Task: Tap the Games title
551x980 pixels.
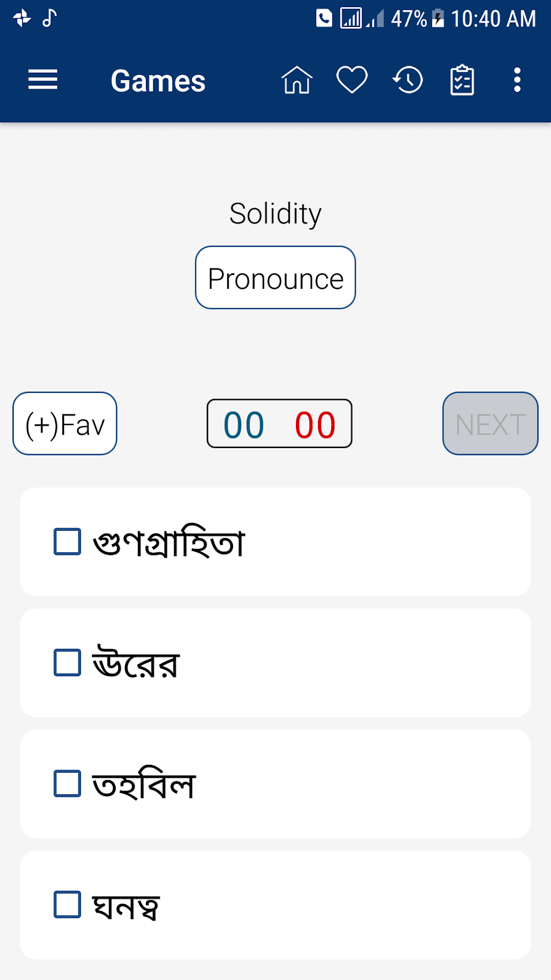Action: [x=158, y=81]
